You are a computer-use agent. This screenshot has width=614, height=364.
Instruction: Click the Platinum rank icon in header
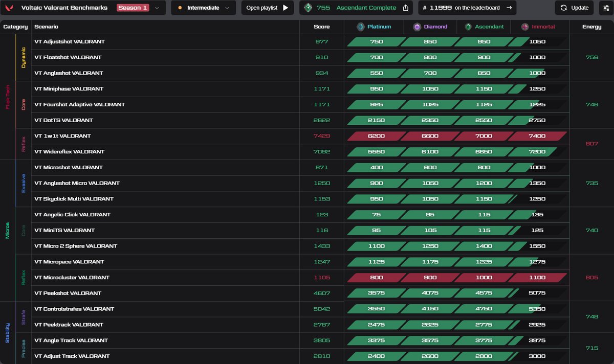coord(361,27)
